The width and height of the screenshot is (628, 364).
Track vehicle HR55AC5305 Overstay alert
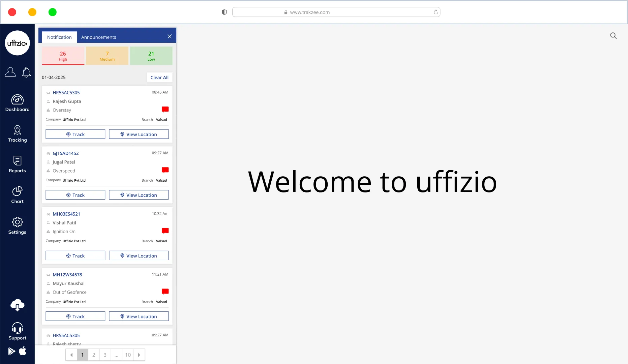(x=75, y=134)
